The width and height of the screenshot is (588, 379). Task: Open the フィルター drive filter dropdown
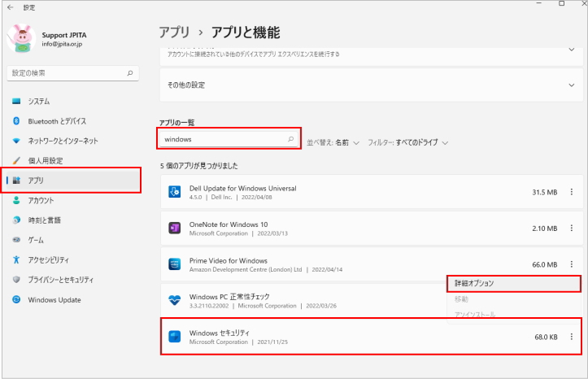(407, 142)
